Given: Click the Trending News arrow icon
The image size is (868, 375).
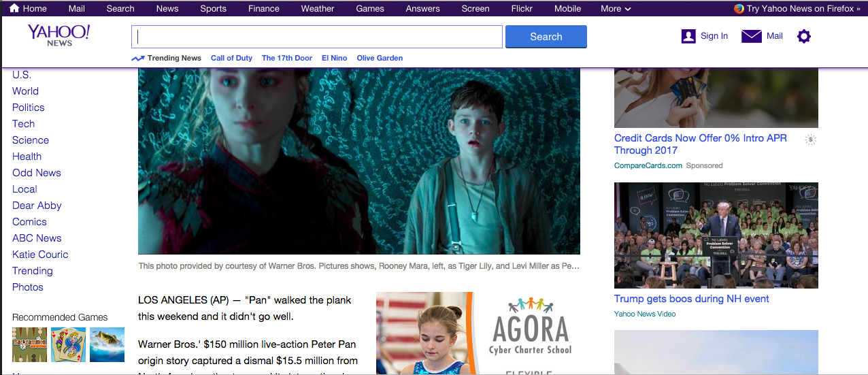Looking at the screenshot, I should coord(138,59).
